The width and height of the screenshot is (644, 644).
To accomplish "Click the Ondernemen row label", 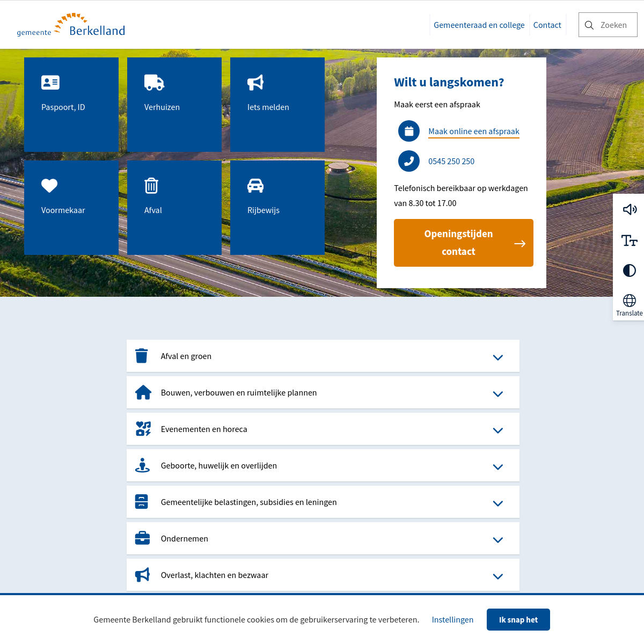I will tap(185, 539).
